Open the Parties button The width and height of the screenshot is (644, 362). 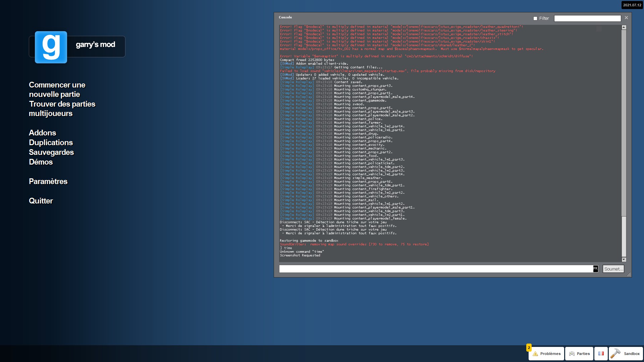coord(579,354)
